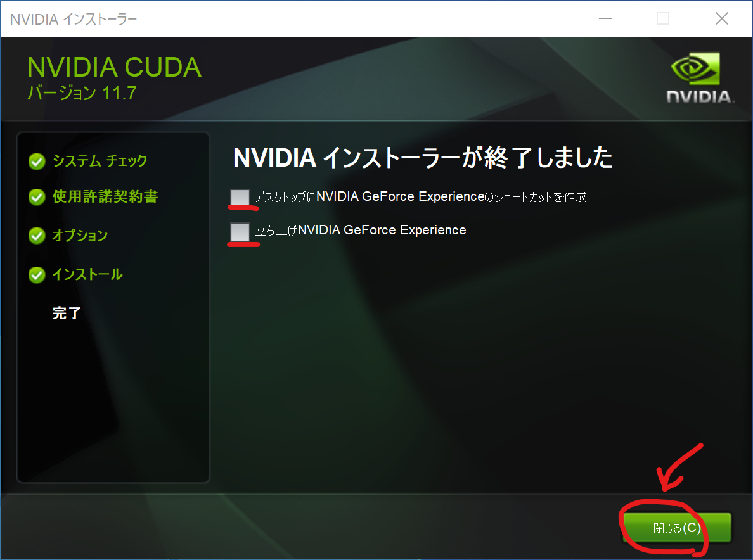Screen dimensions: 753x560
Task: Select the 使用許諾契約書 step label
Action: (x=105, y=197)
